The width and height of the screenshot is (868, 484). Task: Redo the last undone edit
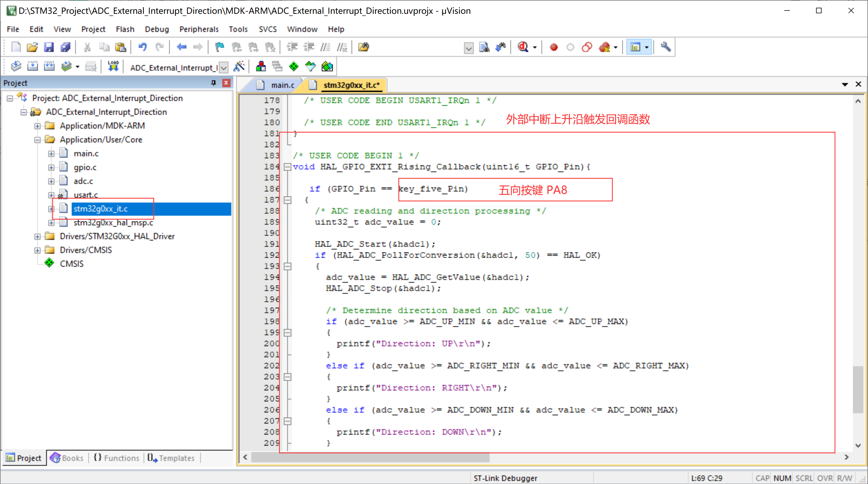click(x=159, y=47)
